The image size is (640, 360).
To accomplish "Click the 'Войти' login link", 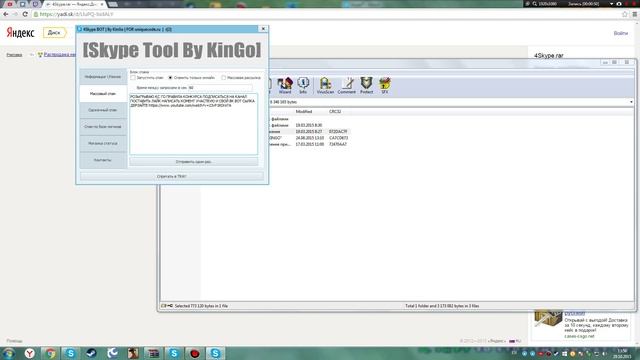I will coord(620,33).
